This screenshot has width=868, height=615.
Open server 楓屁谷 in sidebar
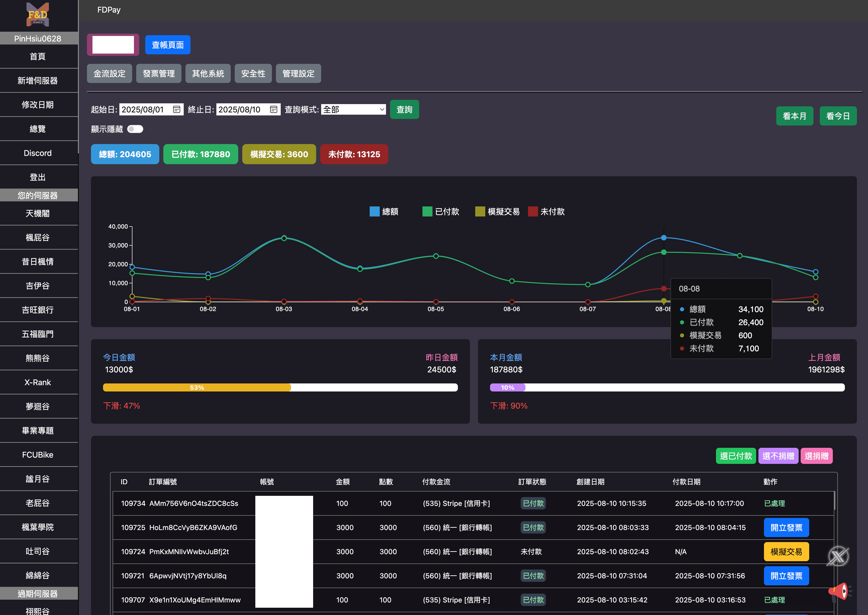pyautogui.click(x=37, y=237)
